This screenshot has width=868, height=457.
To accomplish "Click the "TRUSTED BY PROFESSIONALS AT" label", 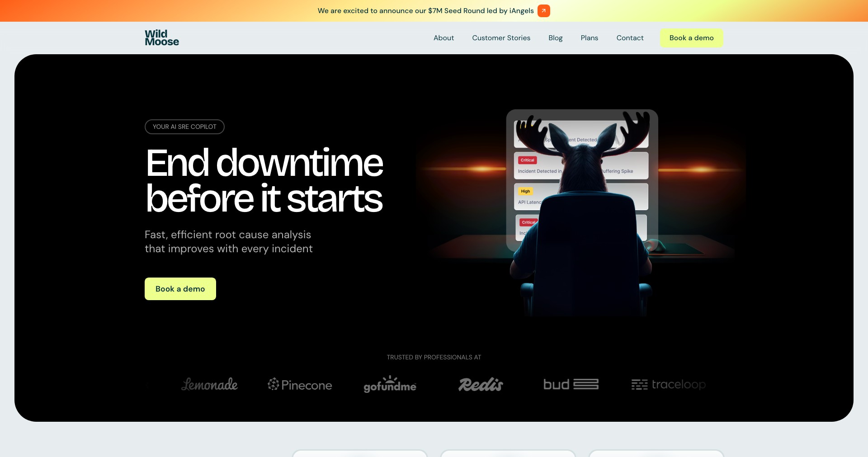I will pyautogui.click(x=434, y=357).
